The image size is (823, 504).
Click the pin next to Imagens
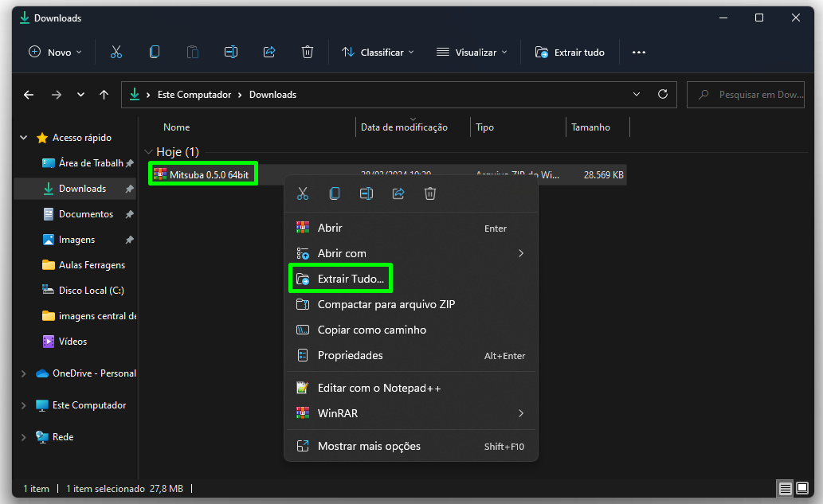tap(130, 240)
